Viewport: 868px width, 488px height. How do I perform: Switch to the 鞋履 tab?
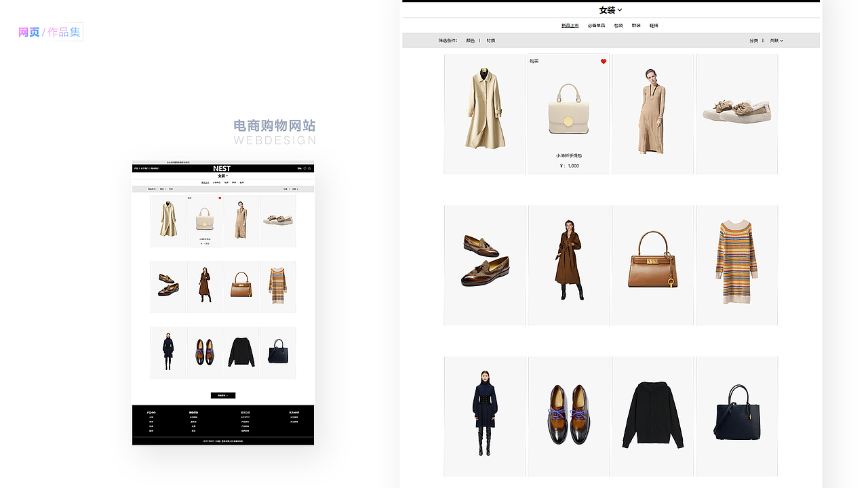pos(654,26)
